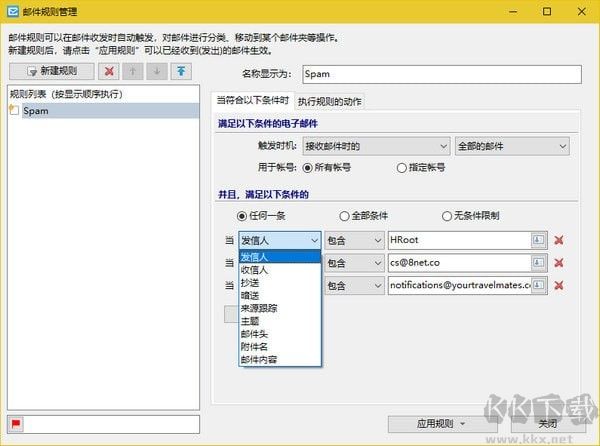
Task: Choose 附件名 in the dropdown list
Action: 280,347
